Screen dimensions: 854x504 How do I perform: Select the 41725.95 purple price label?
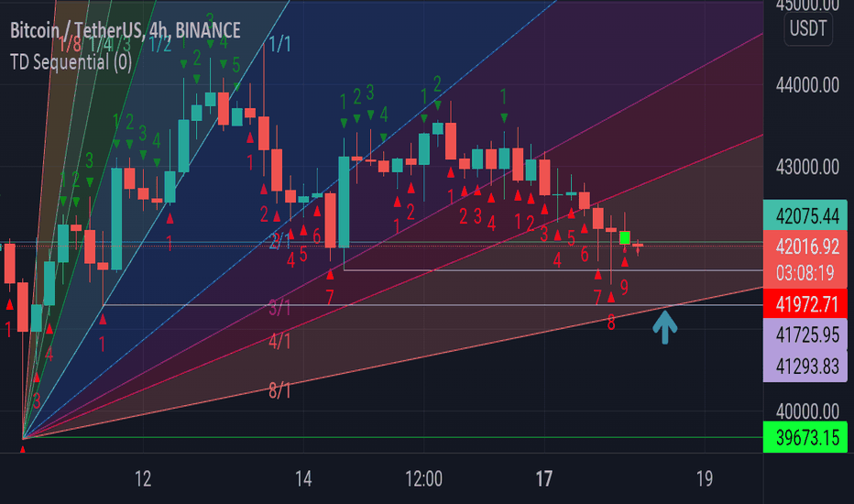pos(807,334)
